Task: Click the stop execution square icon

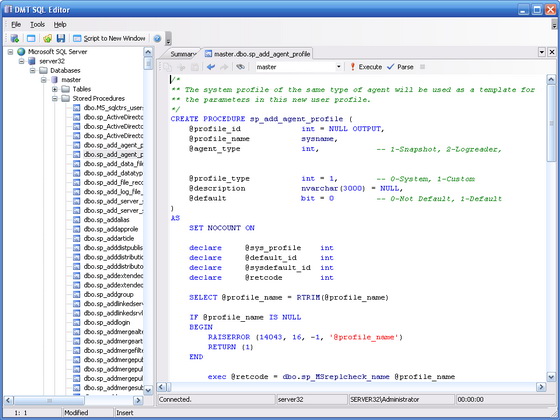Action: click(422, 67)
